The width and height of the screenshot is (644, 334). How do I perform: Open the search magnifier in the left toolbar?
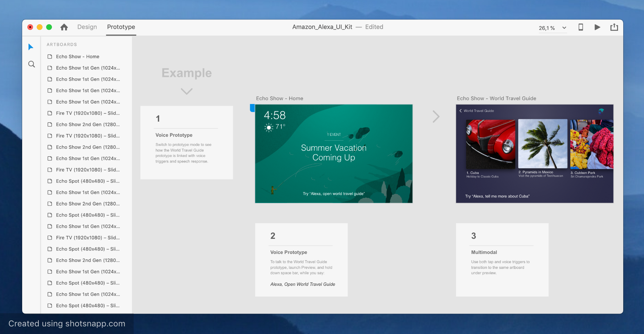32,64
